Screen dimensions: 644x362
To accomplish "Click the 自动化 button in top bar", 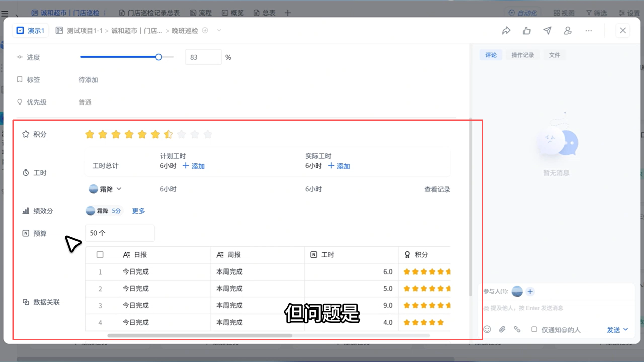I will click(522, 13).
